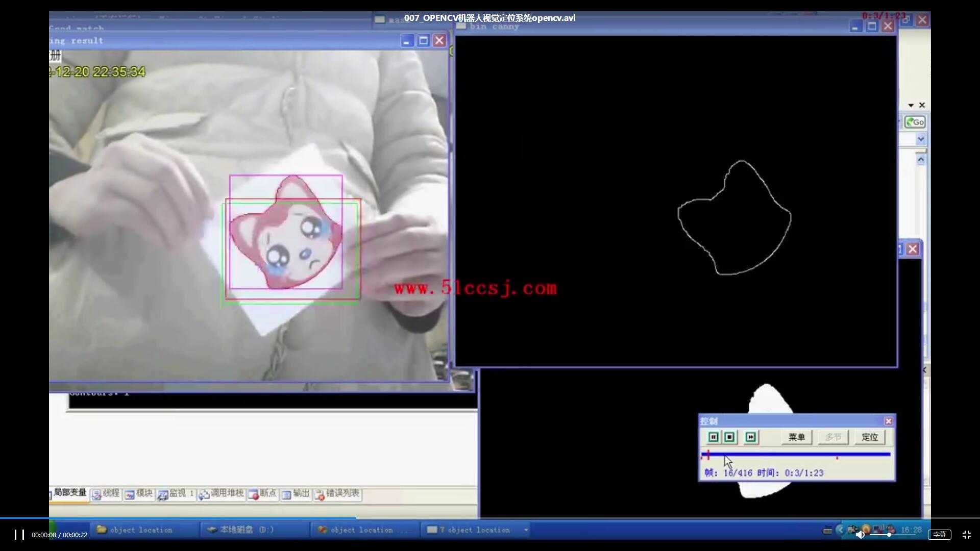Seek on the video player progress bar
The height and width of the screenshot is (551, 980).
pyautogui.click(x=490, y=518)
